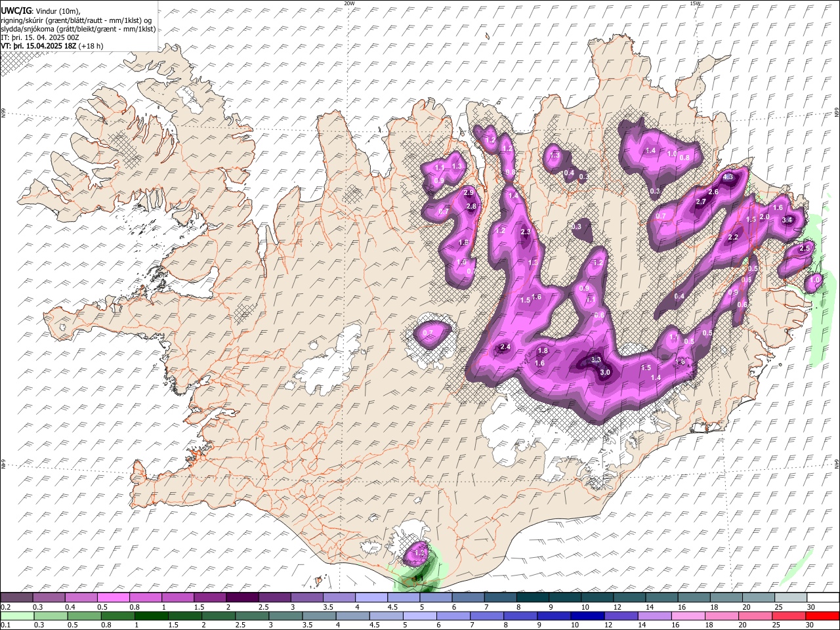This screenshot has width=840, height=630.
Task: Click the 2.2 precipitation value in the east
Action: (x=733, y=237)
